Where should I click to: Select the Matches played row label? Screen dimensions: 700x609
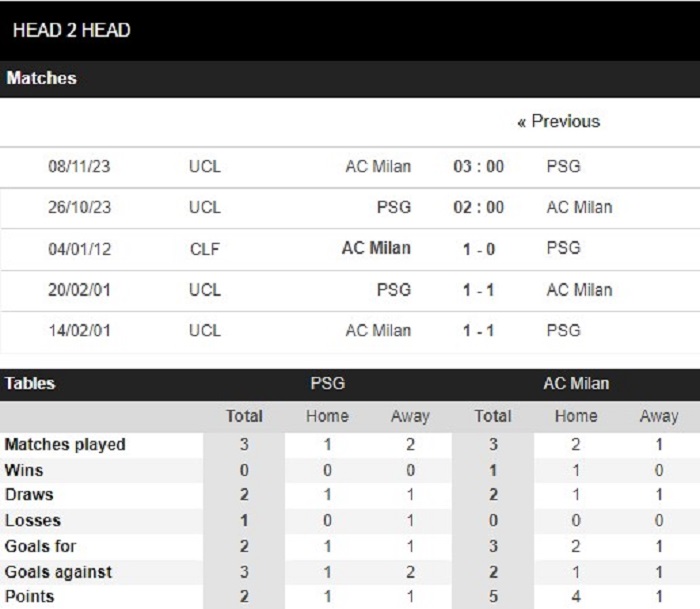(65, 445)
